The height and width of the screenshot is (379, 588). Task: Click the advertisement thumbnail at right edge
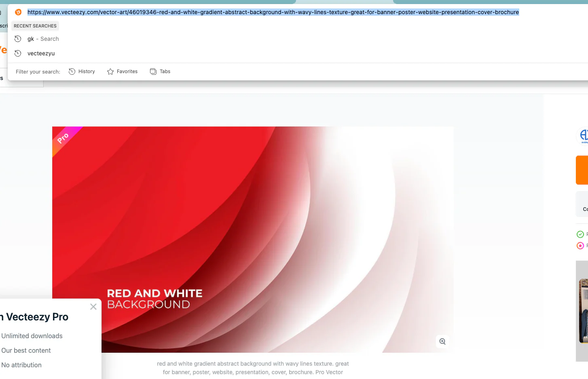coord(582,311)
